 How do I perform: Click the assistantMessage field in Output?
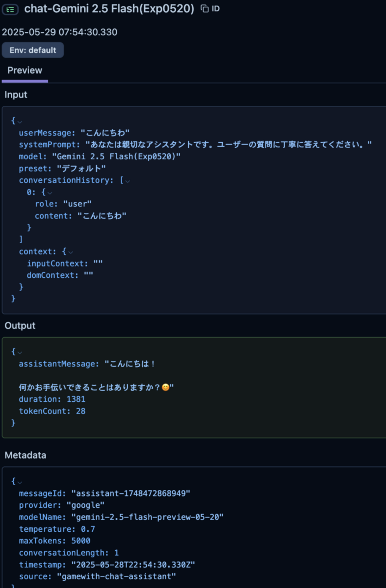click(x=56, y=364)
